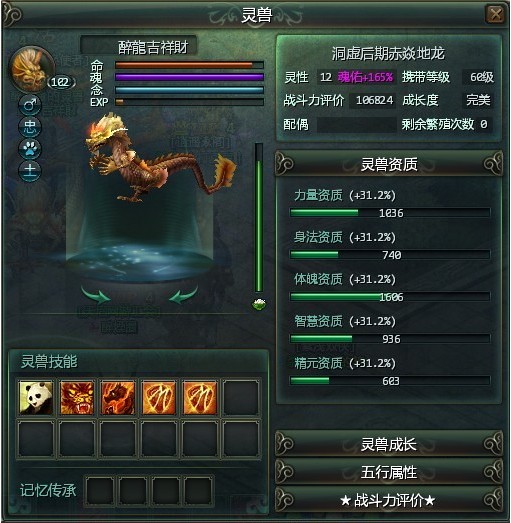Rotate the pet model with right arrow

[x=184, y=295]
